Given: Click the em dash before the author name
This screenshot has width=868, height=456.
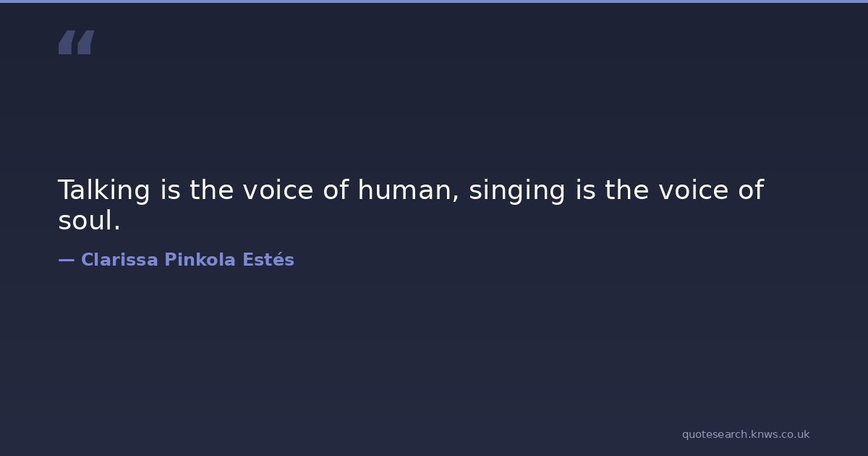Looking at the screenshot, I should [66, 260].
